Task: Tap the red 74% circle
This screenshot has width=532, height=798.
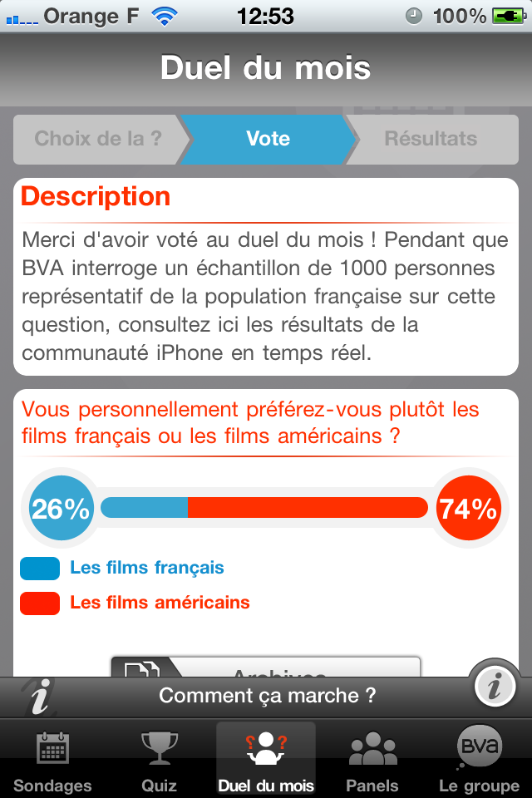Action: click(466, 508)
